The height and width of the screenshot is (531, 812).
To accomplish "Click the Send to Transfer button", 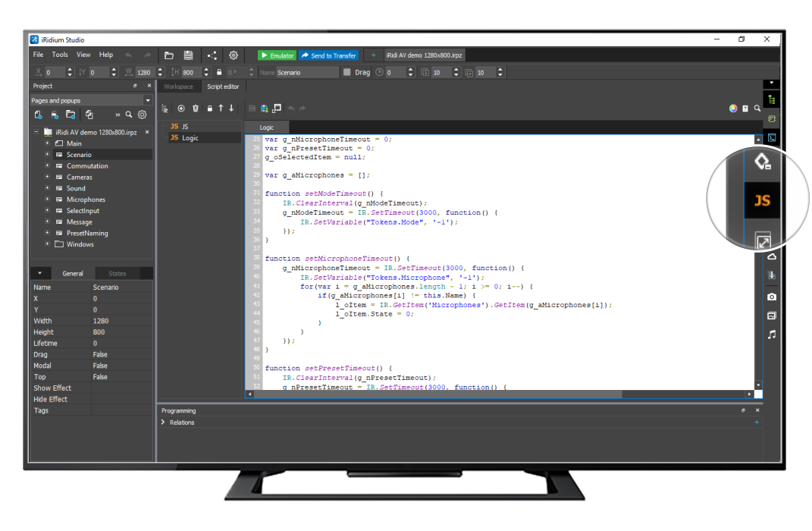I will pos(328,55).
